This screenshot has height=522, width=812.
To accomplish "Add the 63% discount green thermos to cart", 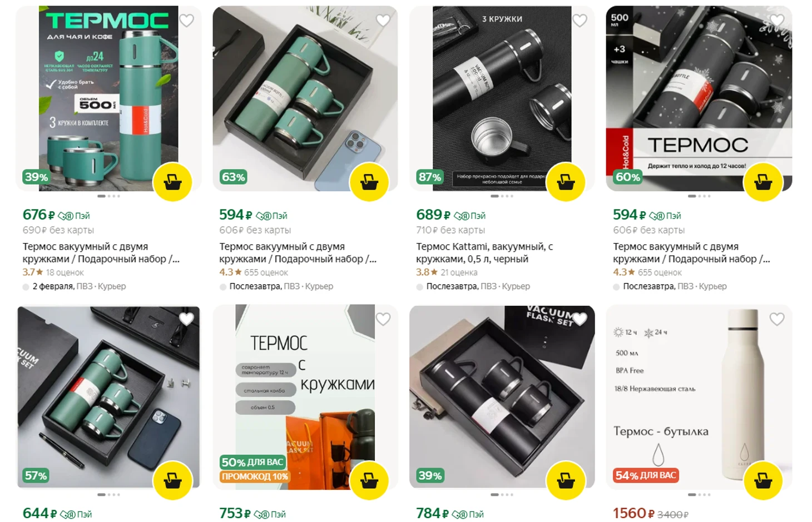I will pos(369,182).
